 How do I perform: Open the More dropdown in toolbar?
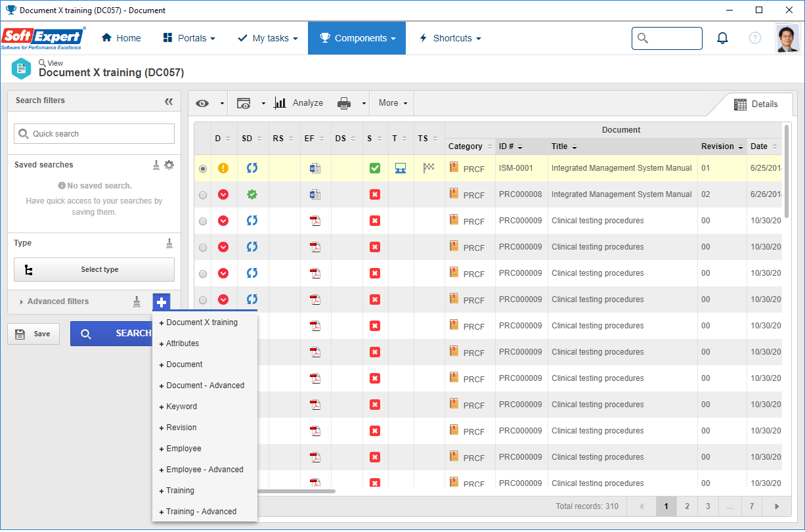coord(393,103)
